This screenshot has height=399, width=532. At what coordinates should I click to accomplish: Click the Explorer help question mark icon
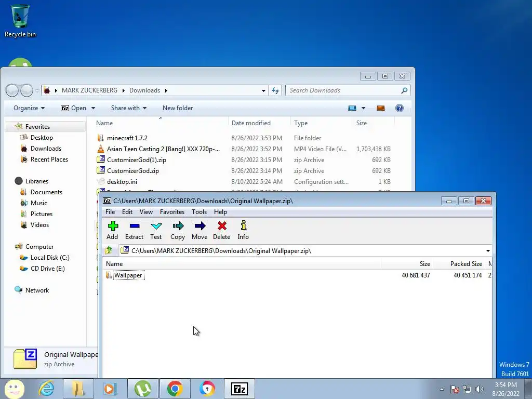pyautogui.click(x=400, y=108)
